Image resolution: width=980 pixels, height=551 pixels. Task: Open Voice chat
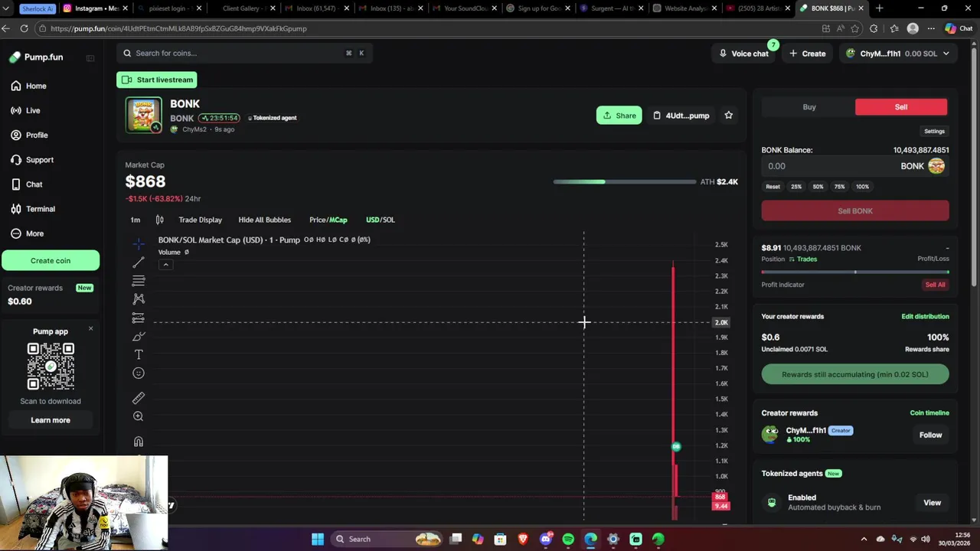(x=743, y=54)
